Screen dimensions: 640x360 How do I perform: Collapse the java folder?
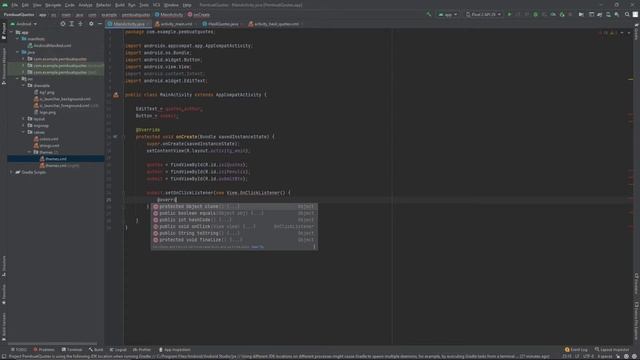[x=18, y=52]
